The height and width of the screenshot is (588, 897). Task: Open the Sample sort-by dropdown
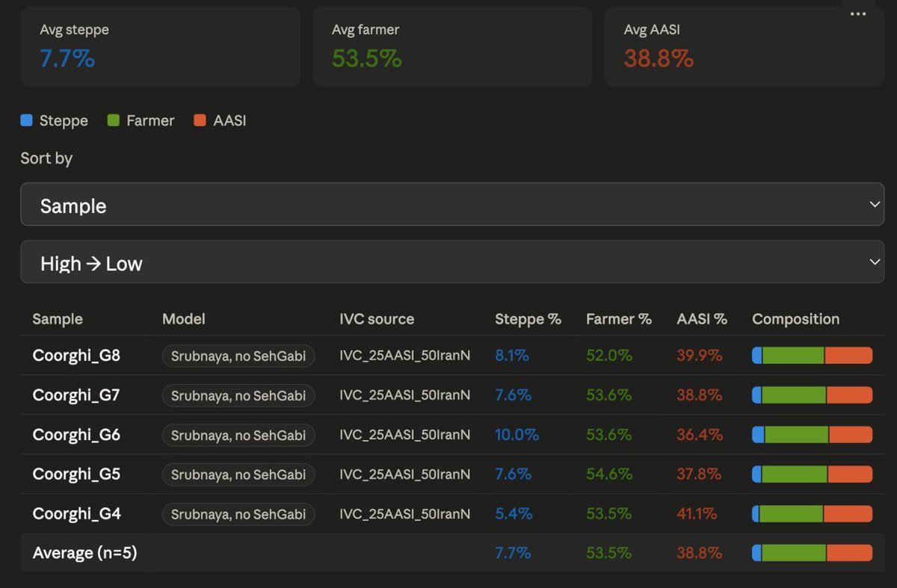click(452, 205)
